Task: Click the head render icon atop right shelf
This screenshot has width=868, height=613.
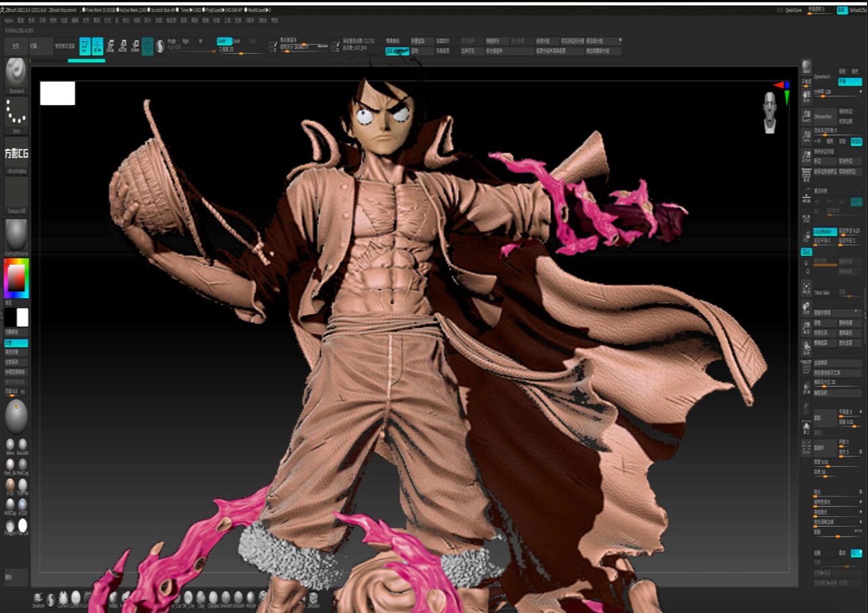Action: point(806,67)
